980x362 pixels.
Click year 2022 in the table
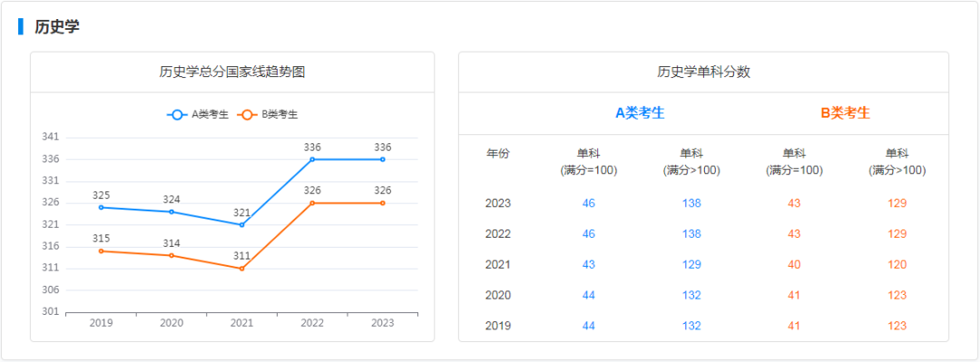coord(498,234)
